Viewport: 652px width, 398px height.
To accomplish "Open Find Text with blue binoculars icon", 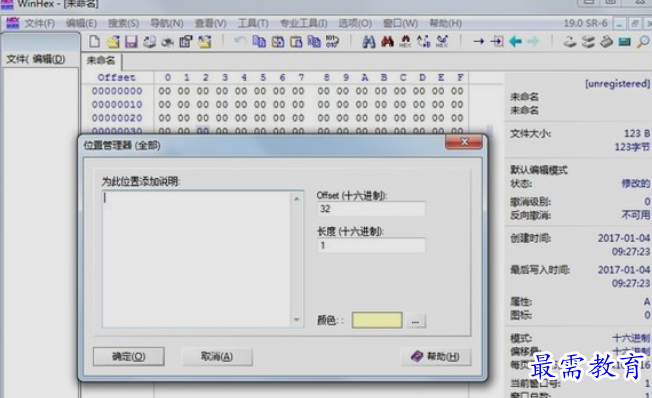I will pos(369,41).
